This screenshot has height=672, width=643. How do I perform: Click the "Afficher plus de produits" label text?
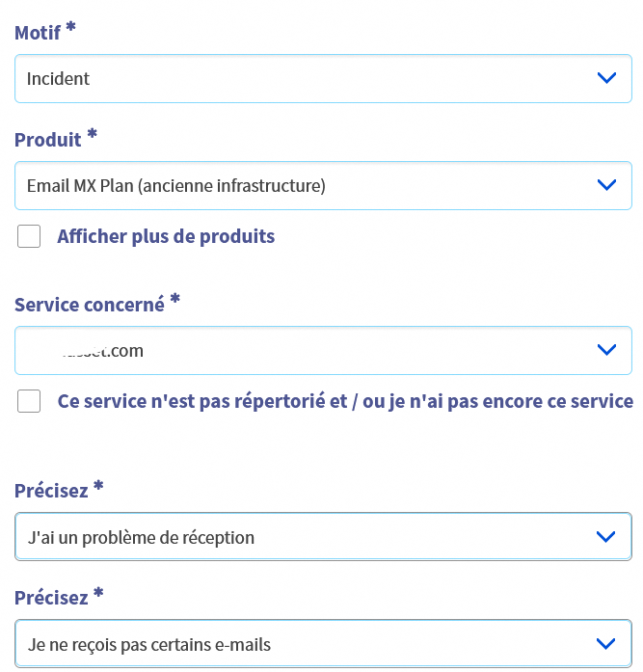pos(166,236)
